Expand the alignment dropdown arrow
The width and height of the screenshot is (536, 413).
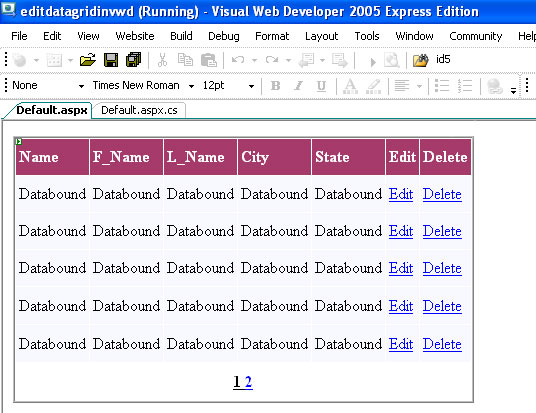tap(419, 86)
